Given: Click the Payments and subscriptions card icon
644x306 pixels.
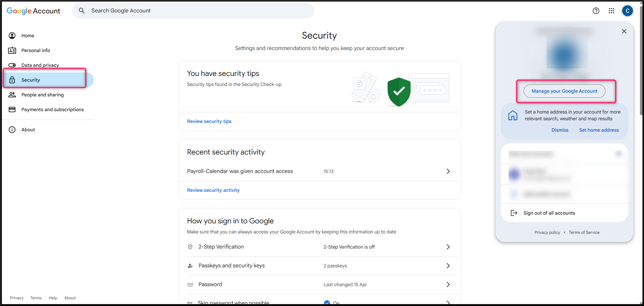Looking at the screenshot, I should [12, 110].
